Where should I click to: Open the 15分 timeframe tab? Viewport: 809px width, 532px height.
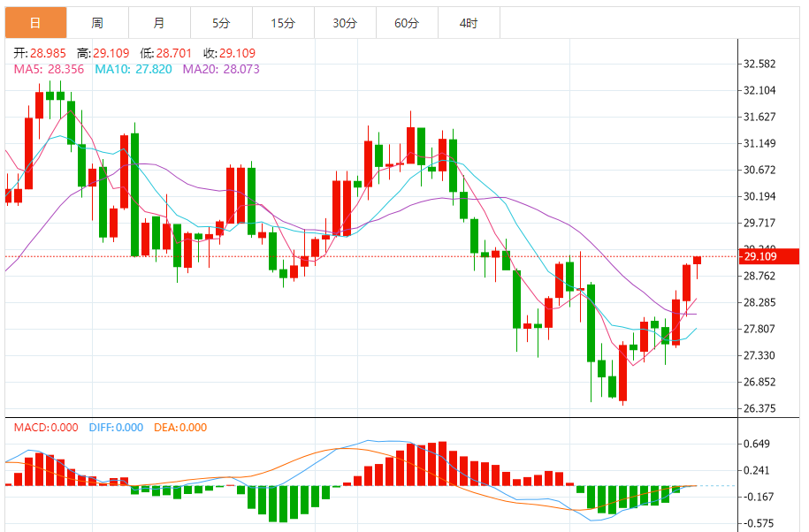coord(283,23)
